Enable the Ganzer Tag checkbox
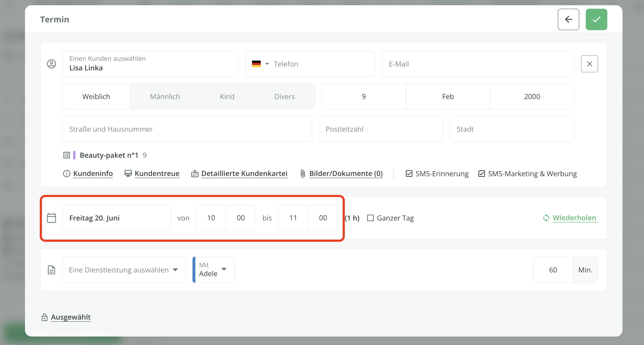This screenshot has width=644, height=345. pos(370,218)
